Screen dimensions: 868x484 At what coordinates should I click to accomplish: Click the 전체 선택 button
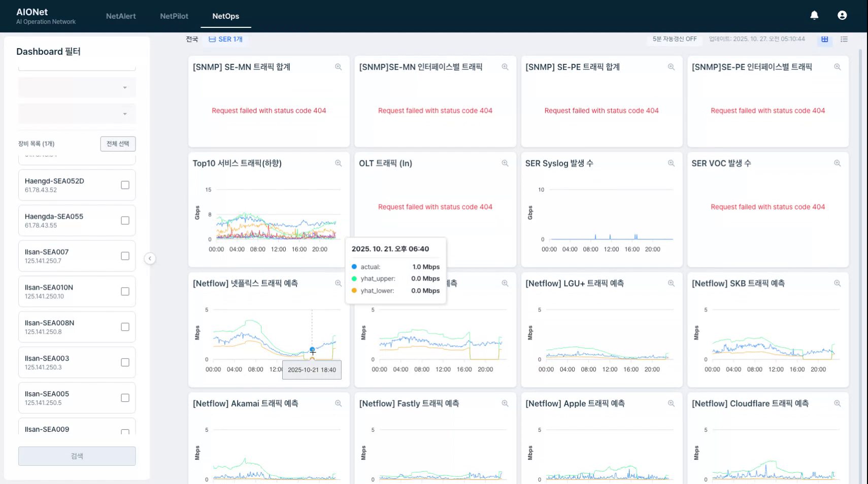[118, 144]
